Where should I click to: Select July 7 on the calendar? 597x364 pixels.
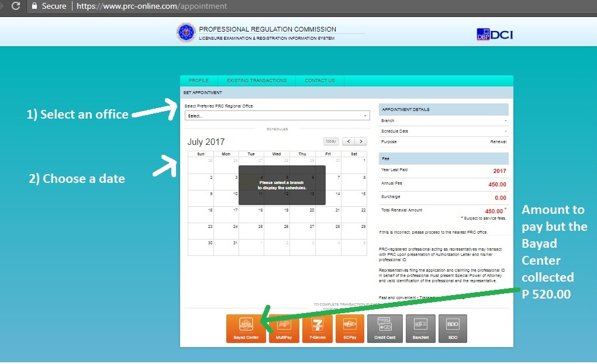[x=328, y=182]
